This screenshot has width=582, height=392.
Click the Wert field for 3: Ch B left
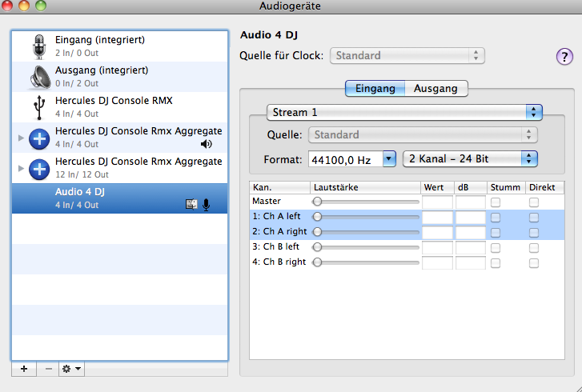pyautogui.click(x=437, y=248)
